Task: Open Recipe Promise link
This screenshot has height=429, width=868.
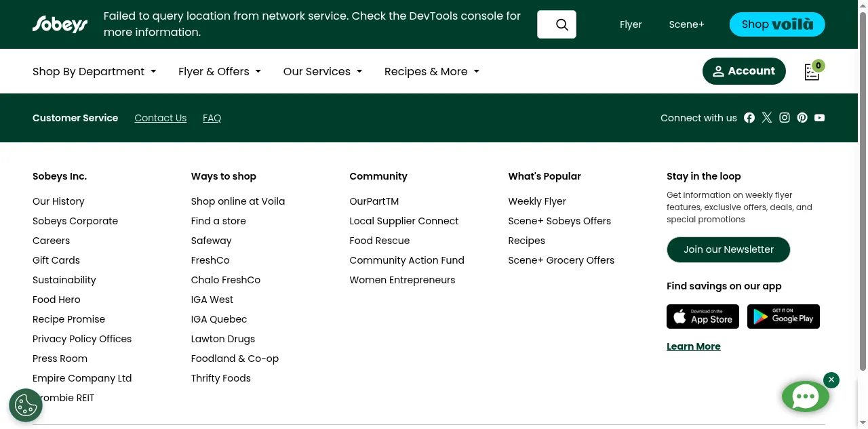Action: click(68, 319)
